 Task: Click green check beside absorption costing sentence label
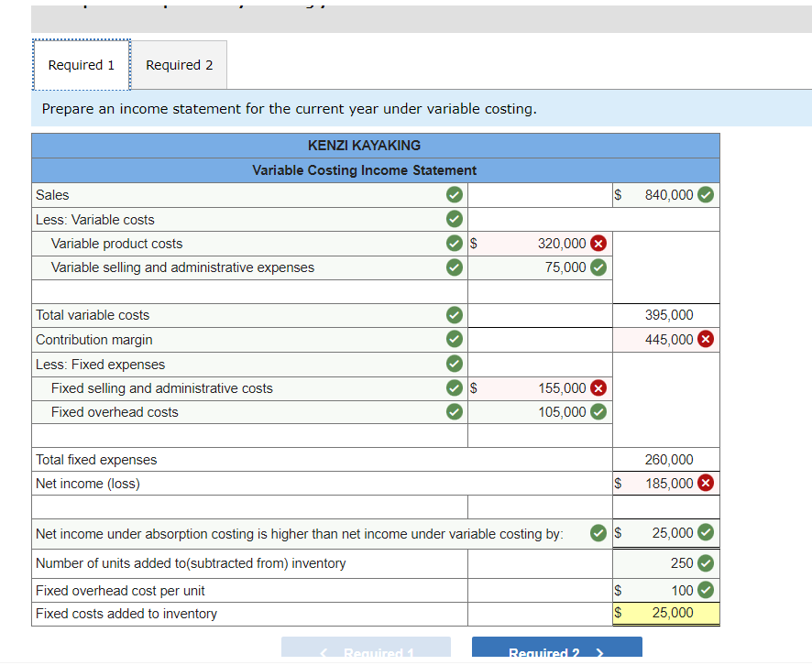[x=598, y=533]
